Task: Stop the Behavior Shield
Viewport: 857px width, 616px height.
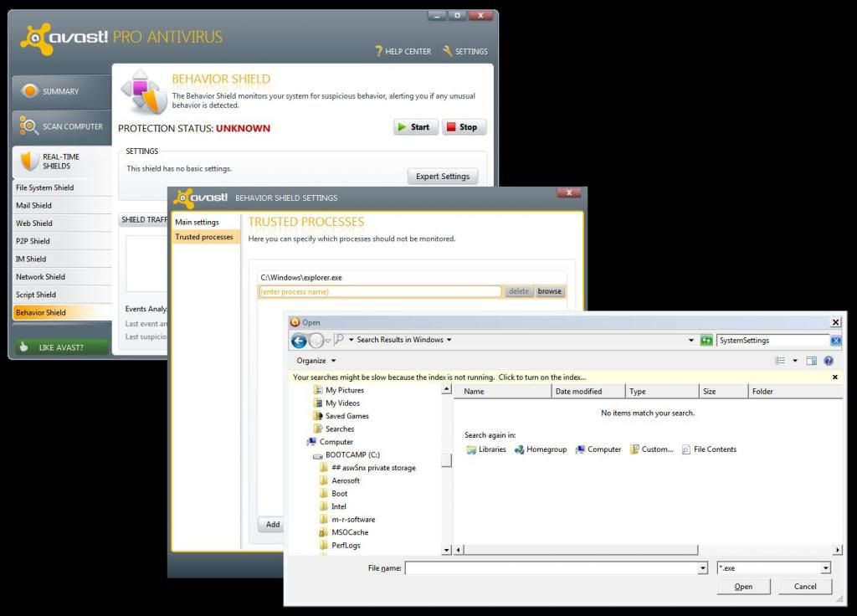Action: (464, 127)
